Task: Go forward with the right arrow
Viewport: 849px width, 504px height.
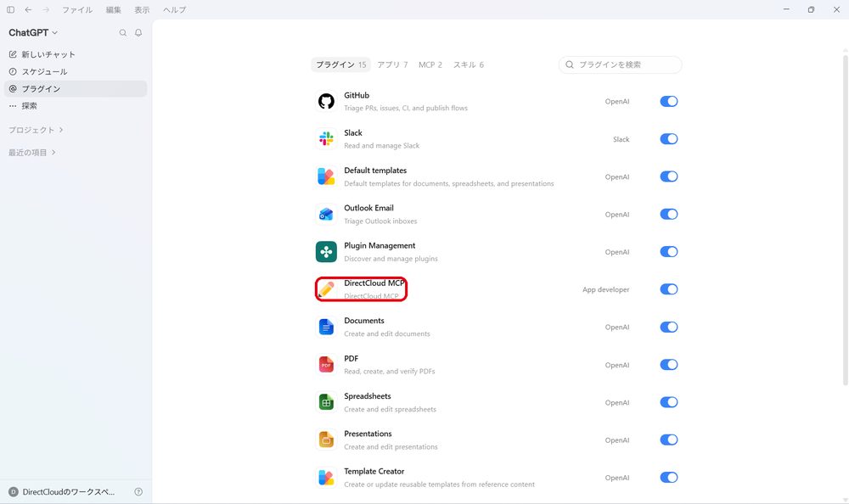Action: (x=46, y=9)
